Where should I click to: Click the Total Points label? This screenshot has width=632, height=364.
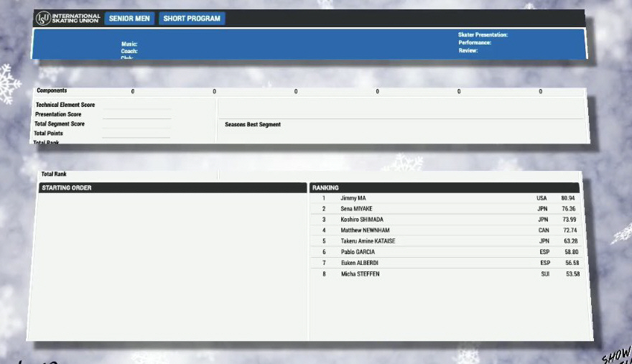tap(48, 133)
